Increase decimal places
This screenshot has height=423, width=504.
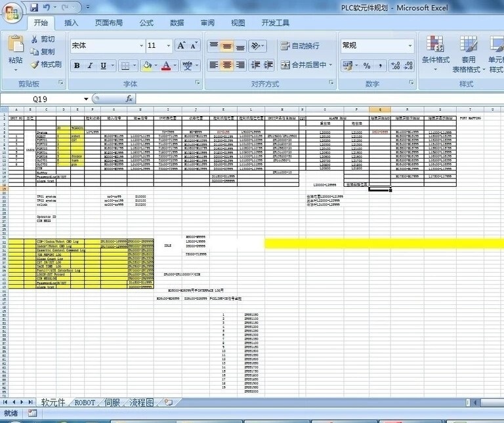[x=395, y=66]
